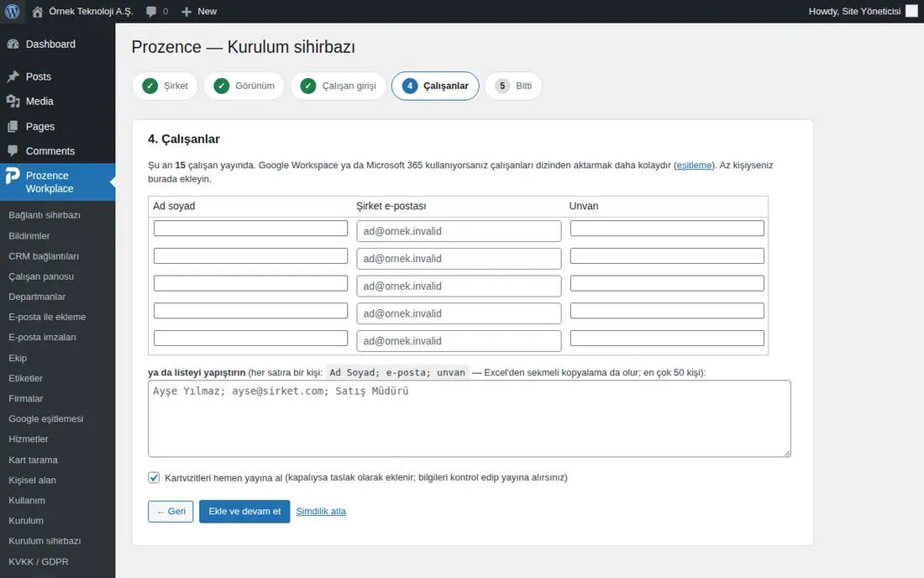The image size is (924, 578).
Task: Click the Pages icon in sidebar
Action: pos(13,126)
